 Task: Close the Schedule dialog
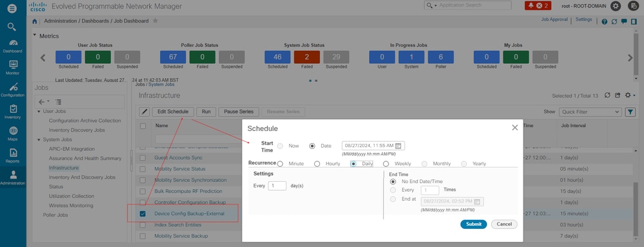515,128
